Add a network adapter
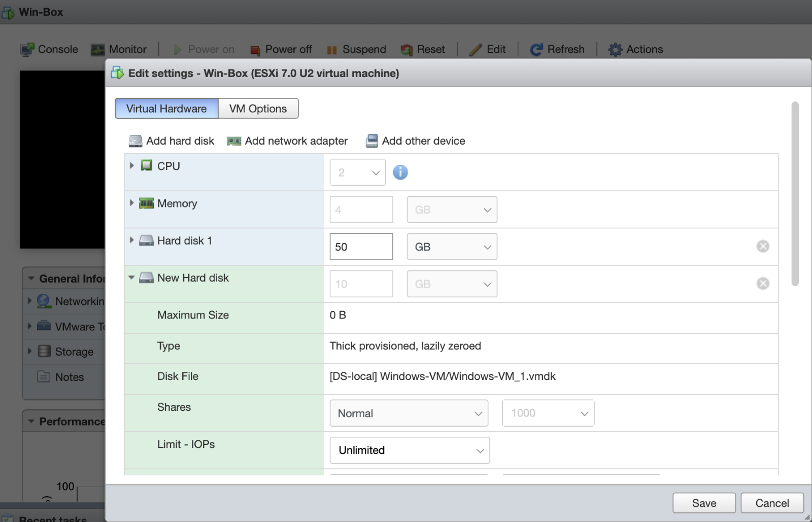This screenshot has height=522, width=812. pyautogui.click(x=287, y=141)
